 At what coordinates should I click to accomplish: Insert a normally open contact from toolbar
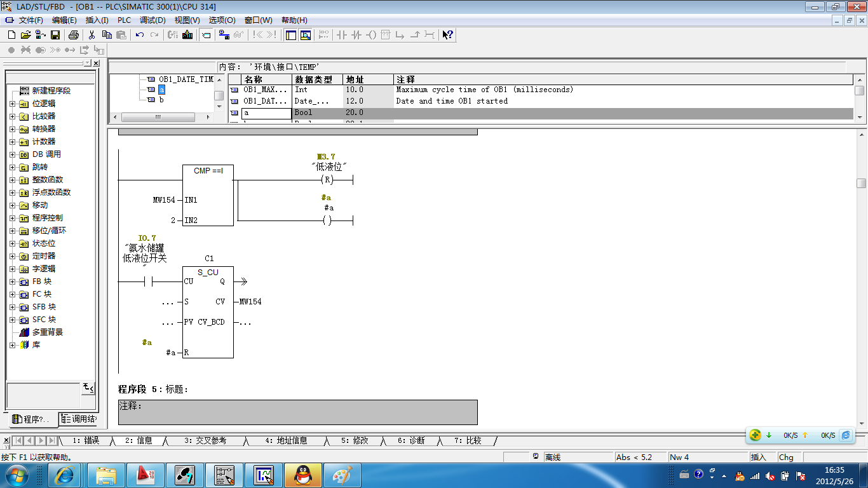[341, 35]
